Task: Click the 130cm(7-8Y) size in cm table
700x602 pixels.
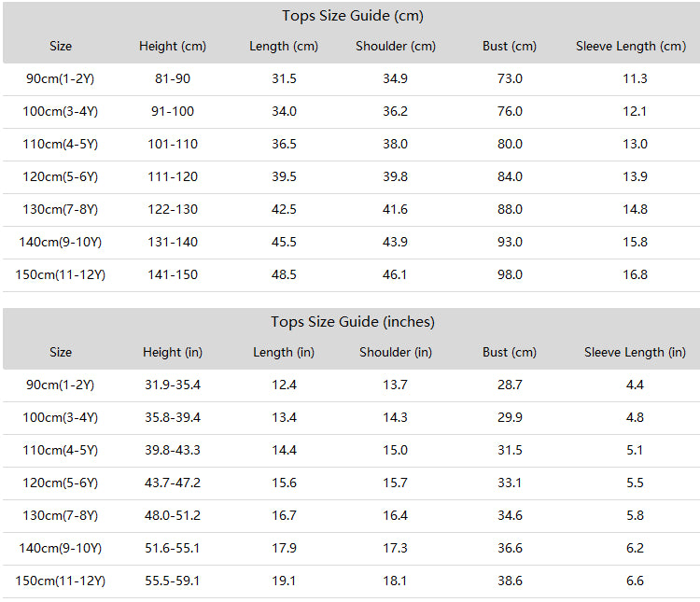Action: pos(61,209)
